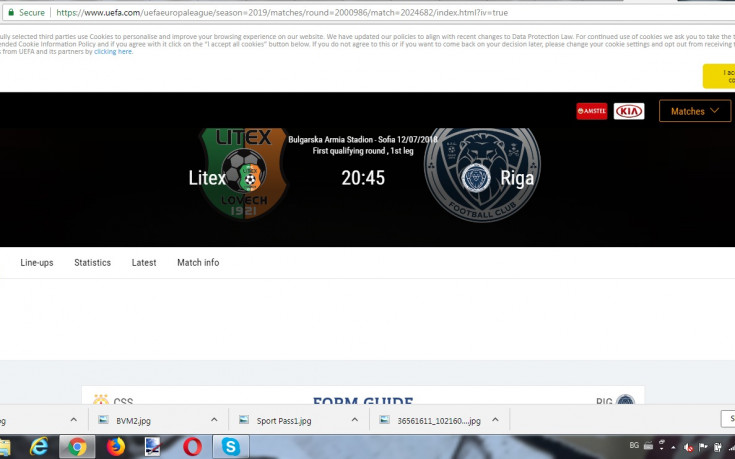Click the Litex team name
Image resolution: width=735 pixels, height=459 pixels.
point(207,178)
